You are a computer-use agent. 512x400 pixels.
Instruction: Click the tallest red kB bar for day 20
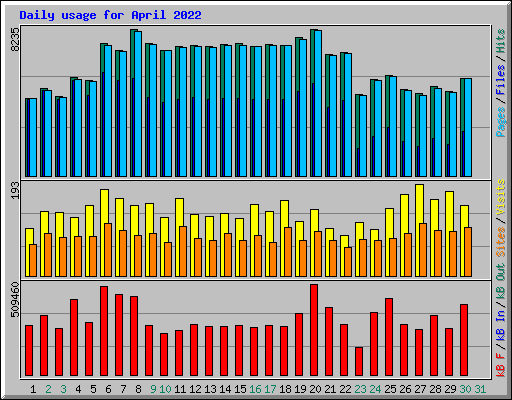tap(314, 330)
